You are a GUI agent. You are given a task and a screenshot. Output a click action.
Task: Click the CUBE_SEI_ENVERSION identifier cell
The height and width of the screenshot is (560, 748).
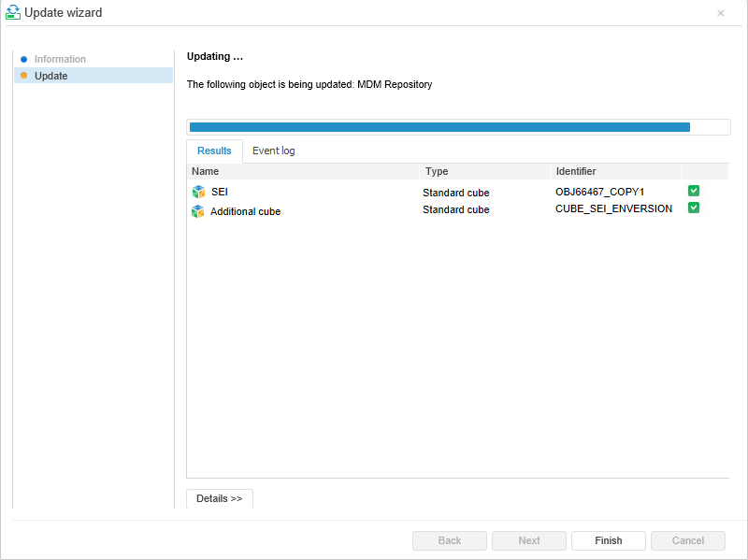613,208
